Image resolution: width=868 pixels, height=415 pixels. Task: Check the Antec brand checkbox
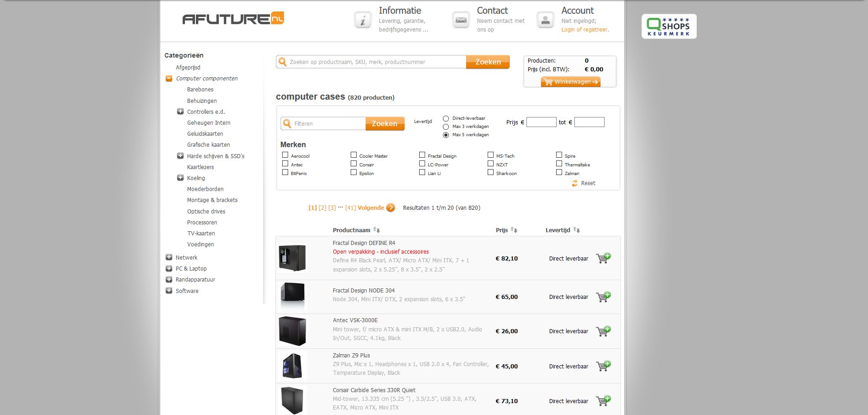285,164
